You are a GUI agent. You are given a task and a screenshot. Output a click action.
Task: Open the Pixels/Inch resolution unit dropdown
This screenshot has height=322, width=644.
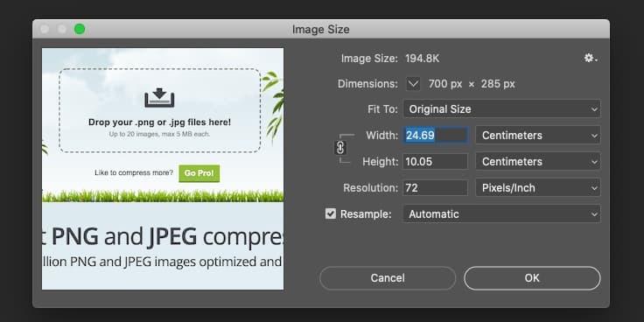pos(538,188)
